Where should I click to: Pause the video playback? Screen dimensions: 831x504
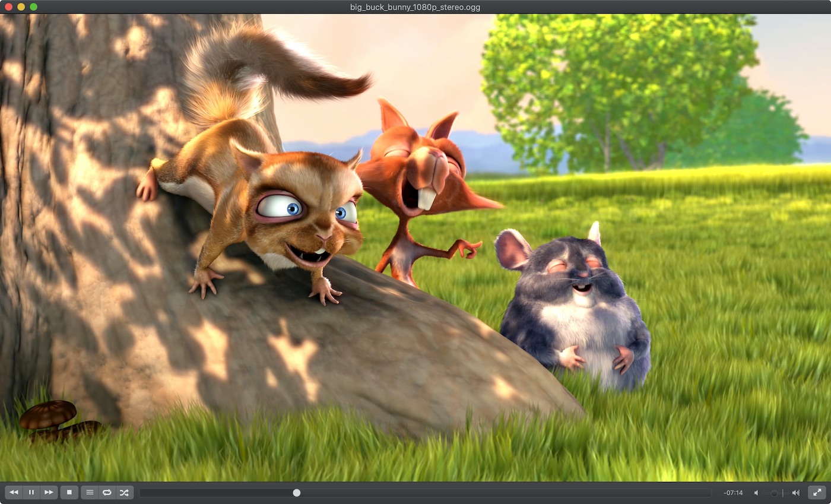tap(31, 493)
